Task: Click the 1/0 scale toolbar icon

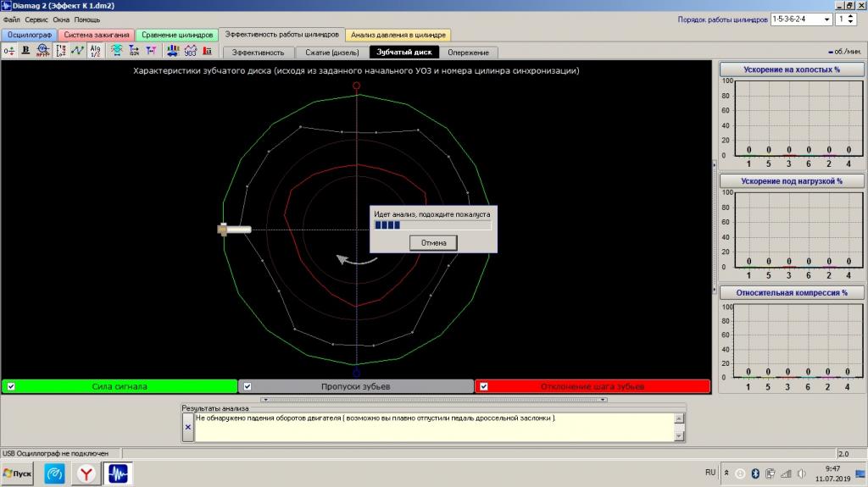Action: coord(61,51)
